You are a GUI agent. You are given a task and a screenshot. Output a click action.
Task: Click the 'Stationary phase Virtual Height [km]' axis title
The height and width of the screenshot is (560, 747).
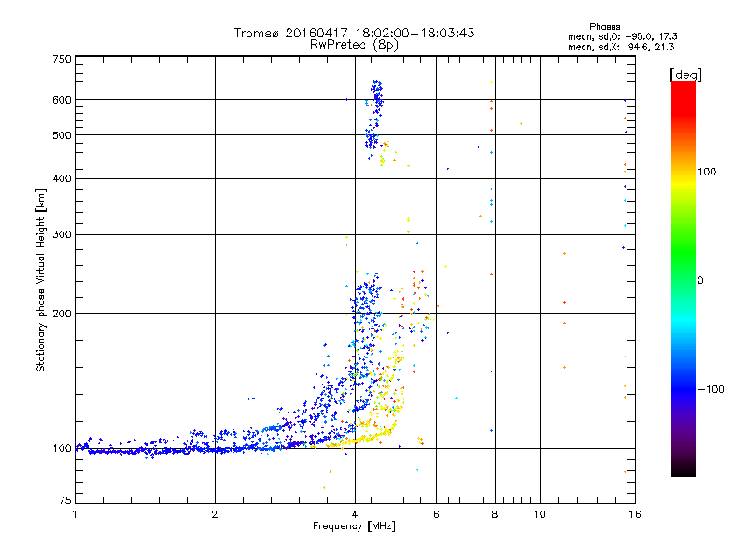(x=41, y=280)
